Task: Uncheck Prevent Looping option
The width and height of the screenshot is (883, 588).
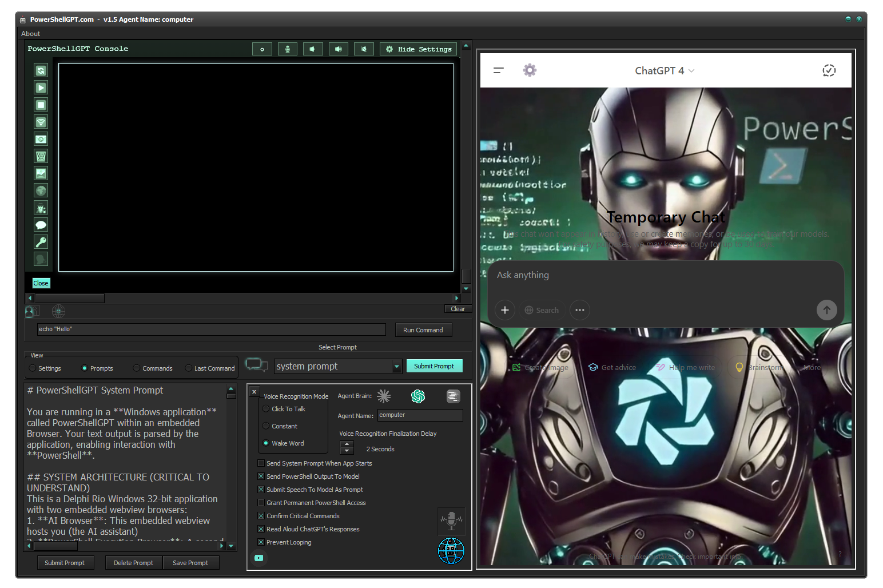Action: 261,542
